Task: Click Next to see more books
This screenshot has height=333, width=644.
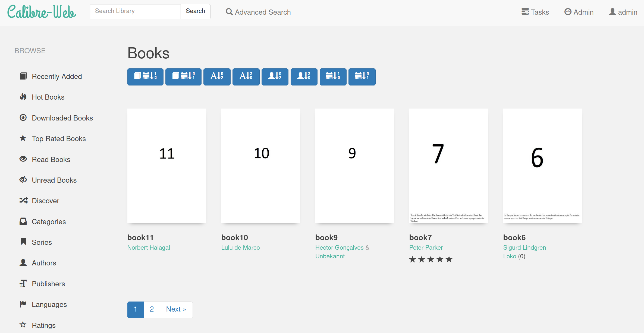Action: click(176, 309)
